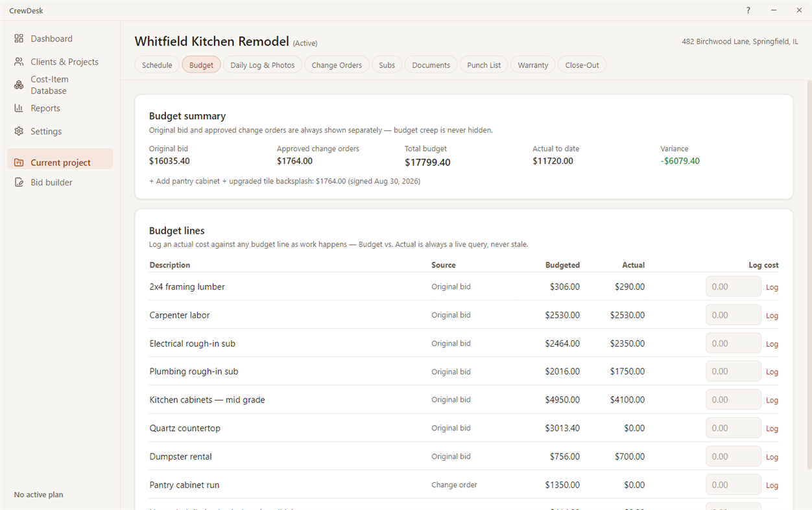The image size is (812, 510).
Task: Click the Total budget value $17799.40
Action: click(x=427, y=163)
